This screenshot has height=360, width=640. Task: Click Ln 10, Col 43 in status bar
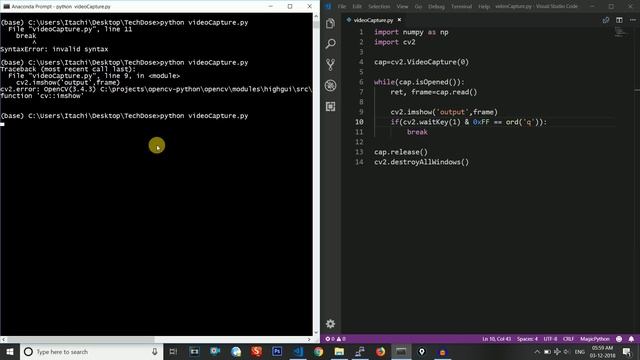click(x=496, y=339)
